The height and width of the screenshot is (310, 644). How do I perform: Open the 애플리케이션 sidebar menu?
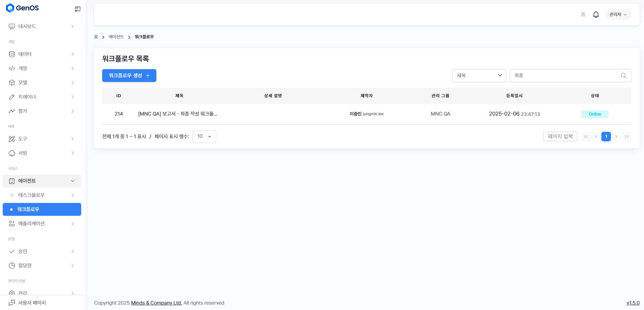(x=42, y=224)
